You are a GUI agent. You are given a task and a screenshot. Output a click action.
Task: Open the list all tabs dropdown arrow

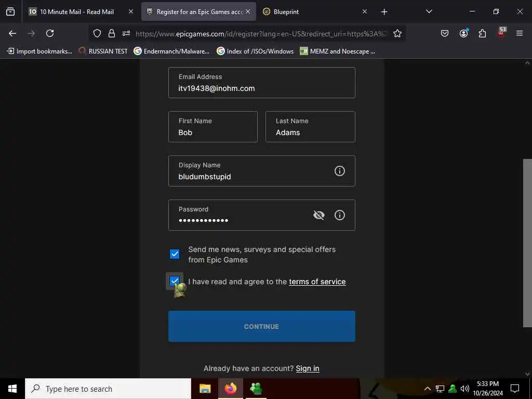click(x=429, y=11)
